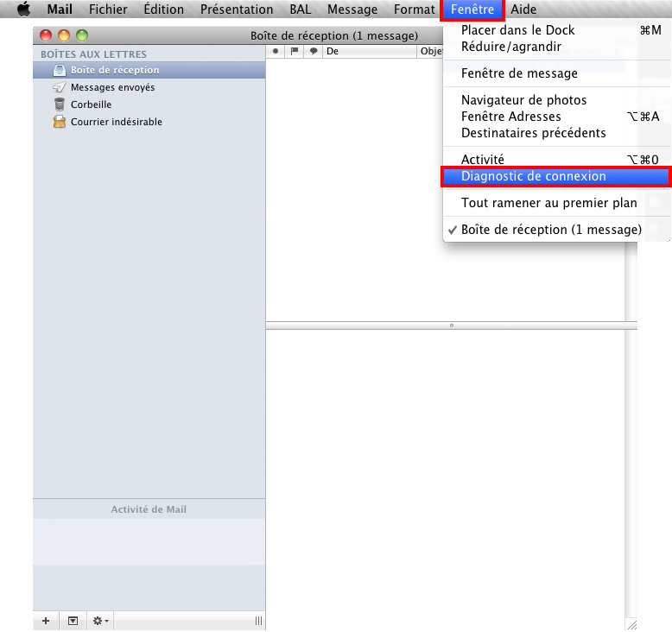Click the message list splitter handle

pyautogui.click(x=452, y=325)
